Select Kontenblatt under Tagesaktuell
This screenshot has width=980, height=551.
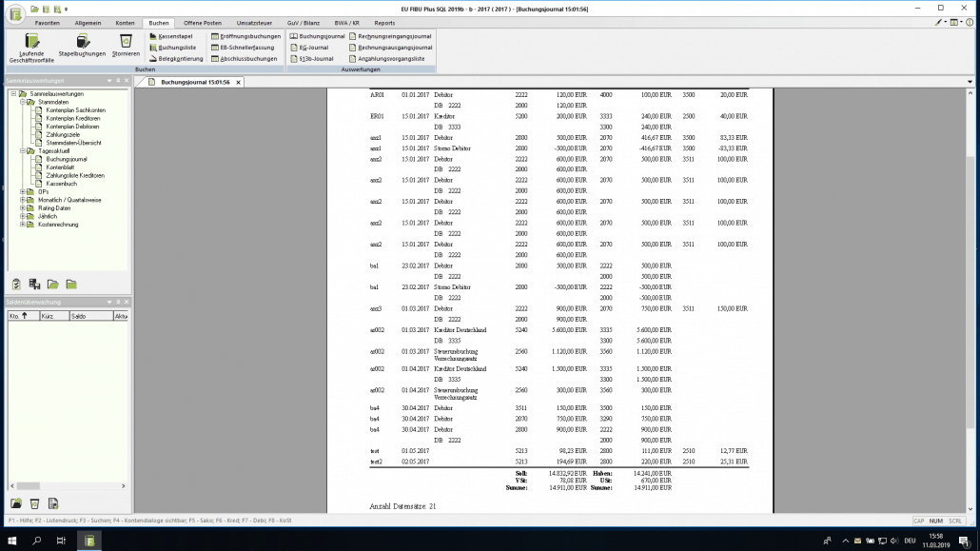point(60,167)
